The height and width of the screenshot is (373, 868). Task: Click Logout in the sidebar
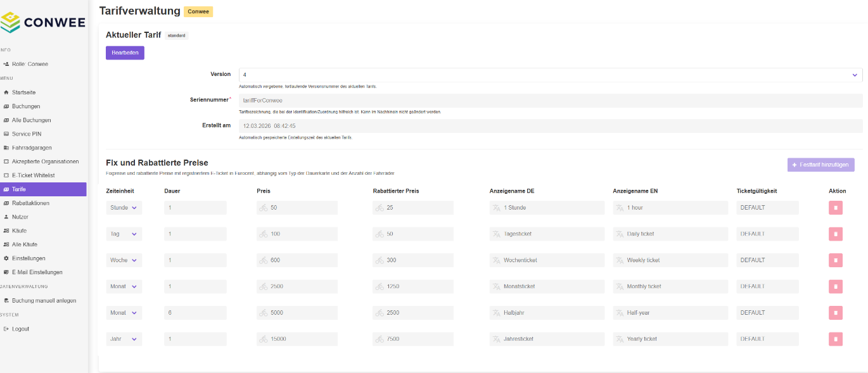pyautogui.click(x=43, y=329)
